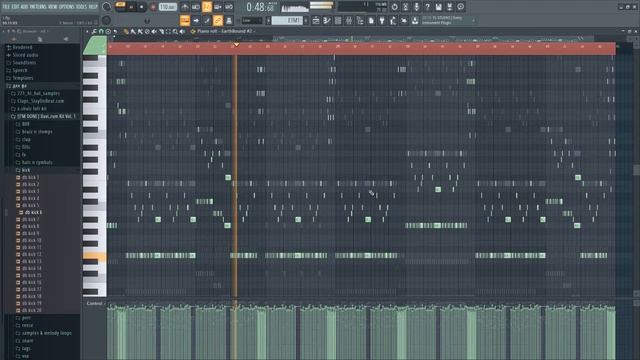Toggle the overdub/blend recording button

pos(218,7)
